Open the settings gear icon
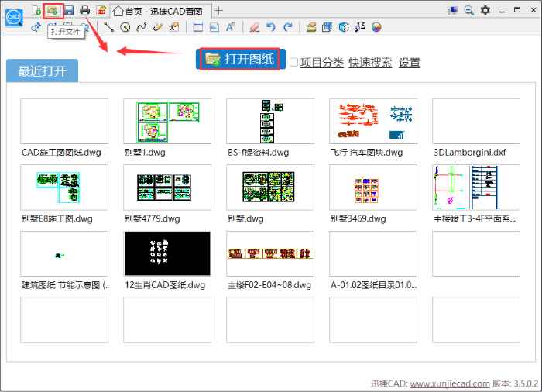Screen dimensions: 542x392 point(485,10)
